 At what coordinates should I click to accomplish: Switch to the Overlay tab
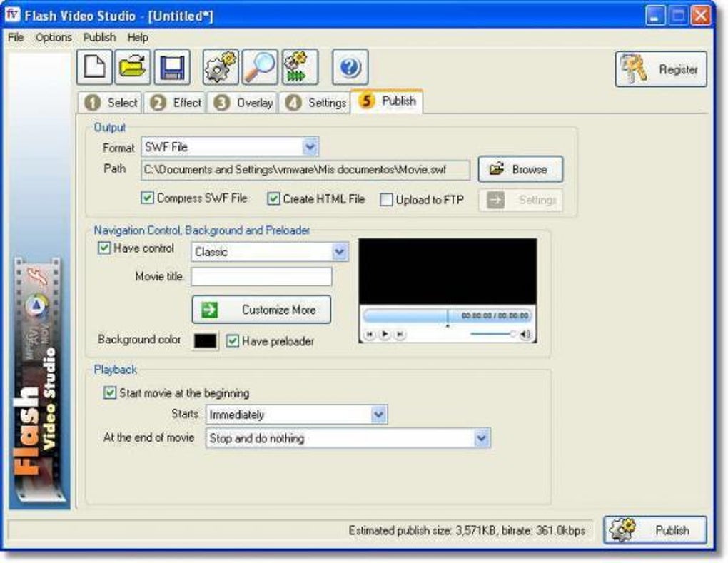(243, 103)
